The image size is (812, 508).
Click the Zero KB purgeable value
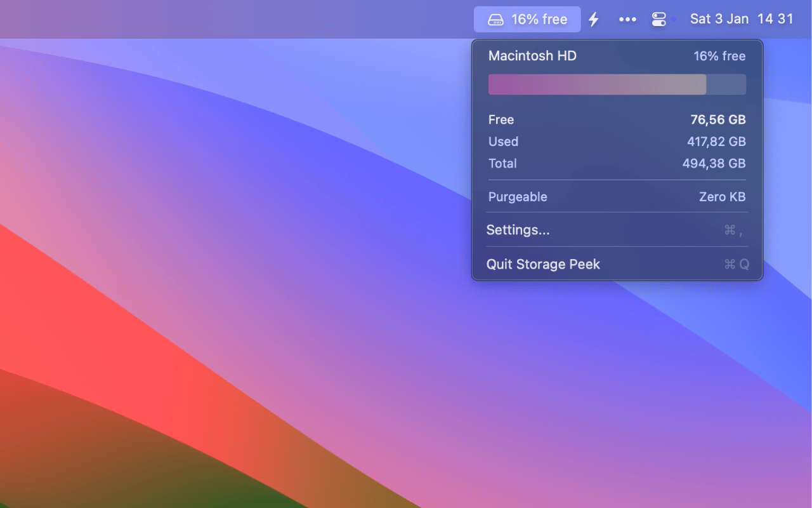[722, 197]
